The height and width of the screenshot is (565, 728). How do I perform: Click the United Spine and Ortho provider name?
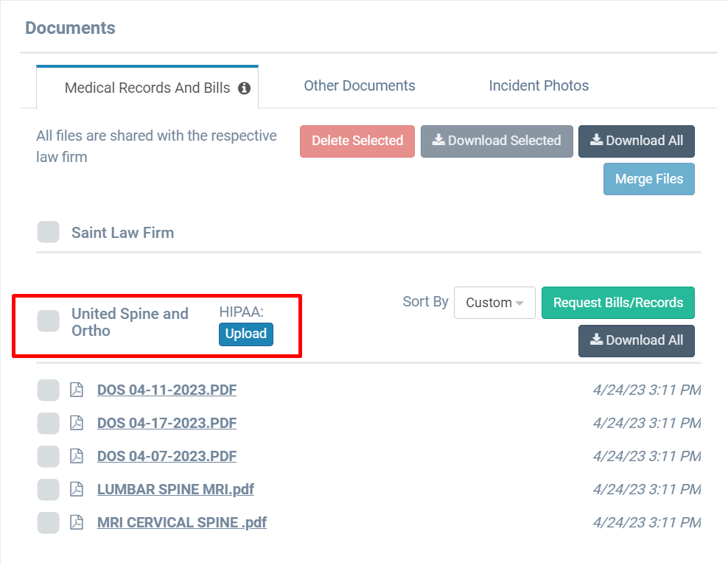point(130,322)
